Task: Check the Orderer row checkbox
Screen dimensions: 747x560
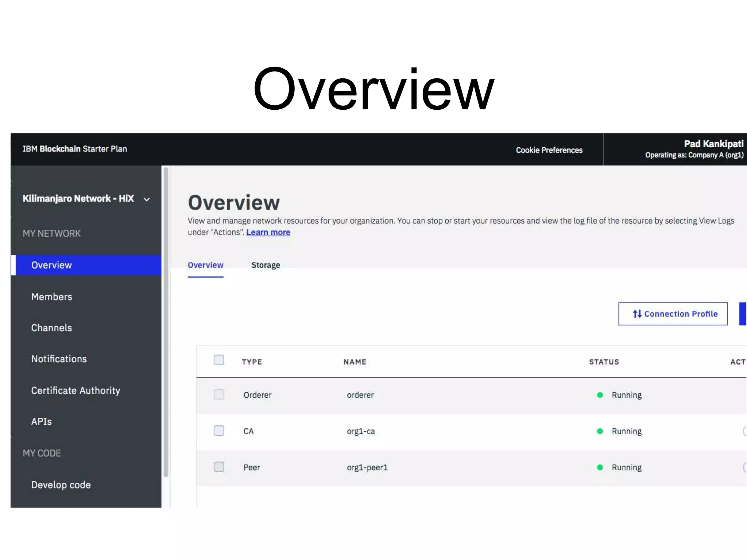Action: (x=219, y=394)
